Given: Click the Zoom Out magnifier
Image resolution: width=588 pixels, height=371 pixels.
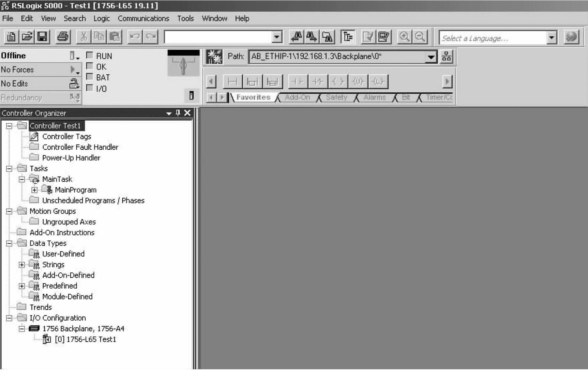Looking at the screenshot, I should [420, 36].
